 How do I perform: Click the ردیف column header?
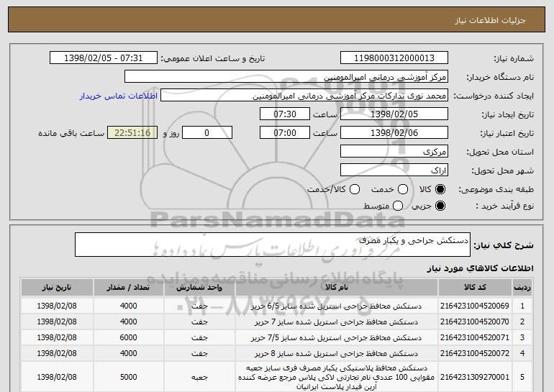coord(522,288)
